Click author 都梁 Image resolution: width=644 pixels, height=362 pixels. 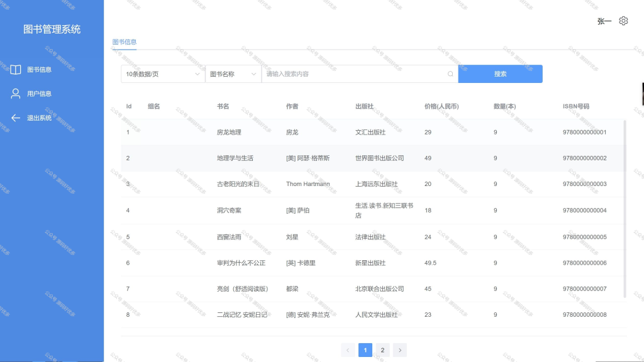click(x=292, y=289)
